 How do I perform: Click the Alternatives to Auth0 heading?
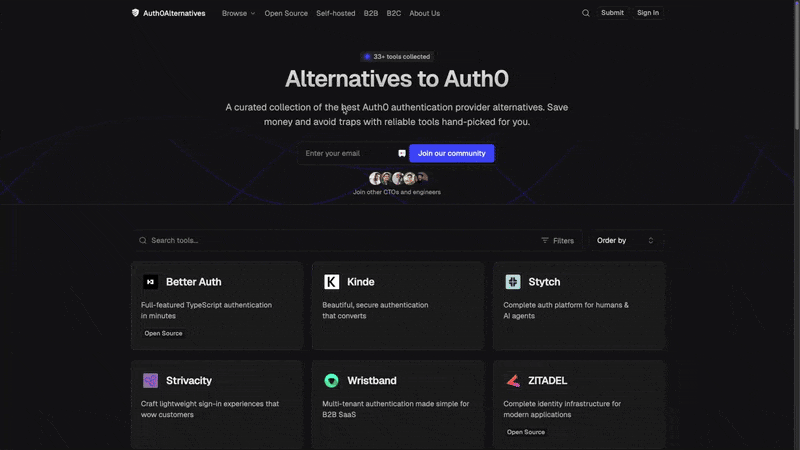tap(397, 79)
